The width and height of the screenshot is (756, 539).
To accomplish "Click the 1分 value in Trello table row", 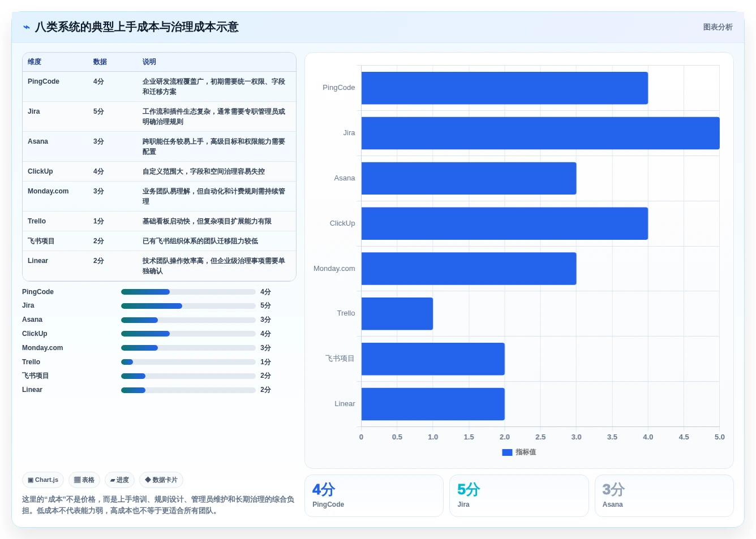I will point(98,221).
